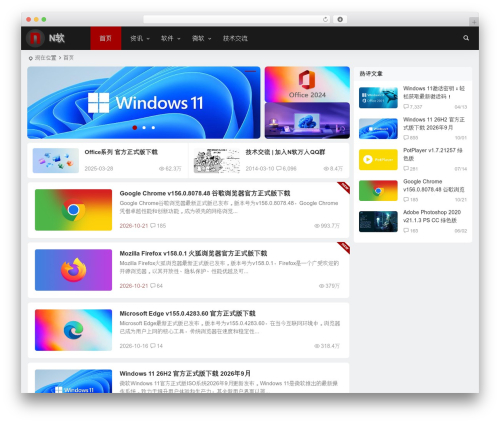500x423 pixels.
Task: Open sidebar Windows 11 26H2 article link
Action: coord(434,123)
